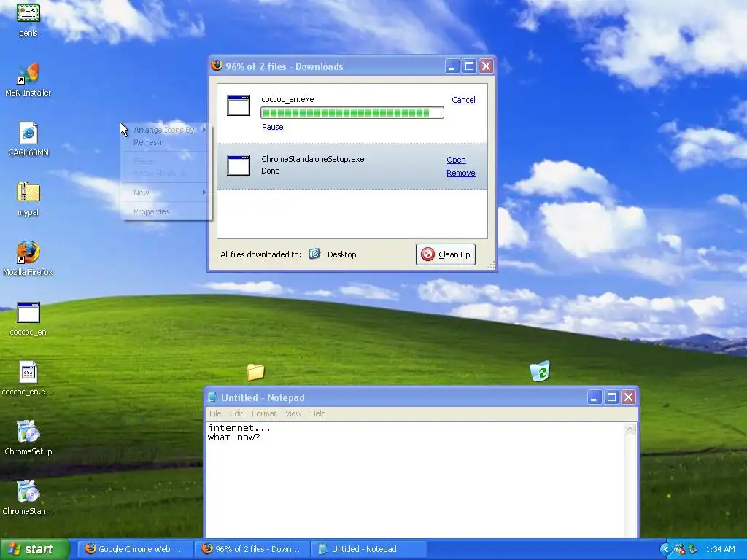The image size is (747, 560).
Task: Click the Desktop folder icon in Downloads footer
Action: [314, 254]
